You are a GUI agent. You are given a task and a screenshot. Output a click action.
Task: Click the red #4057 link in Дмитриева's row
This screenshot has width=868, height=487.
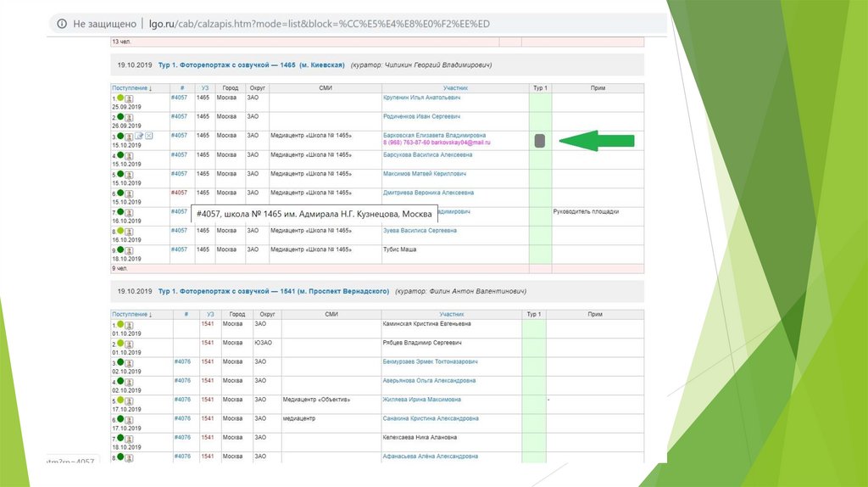tap(179, 193)
